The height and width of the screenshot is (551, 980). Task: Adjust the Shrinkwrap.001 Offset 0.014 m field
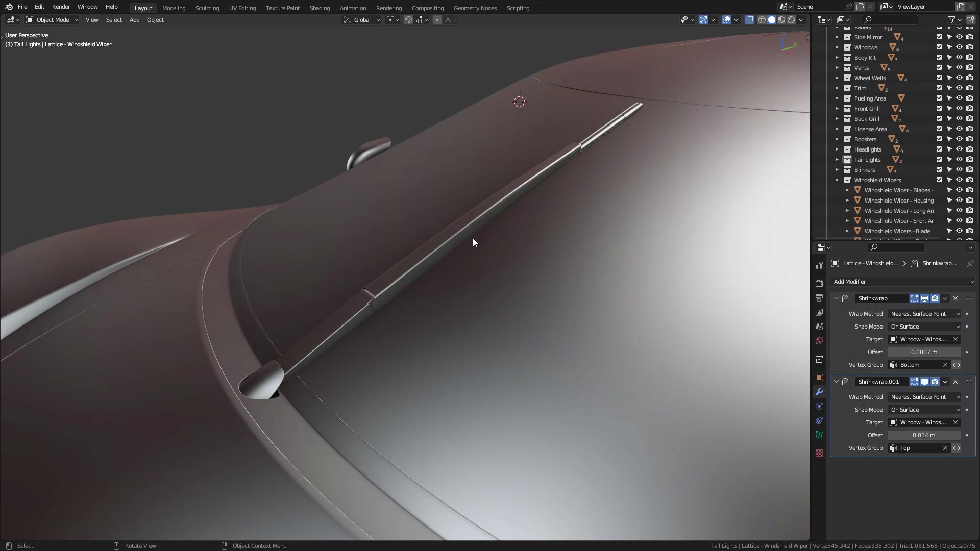924,435
